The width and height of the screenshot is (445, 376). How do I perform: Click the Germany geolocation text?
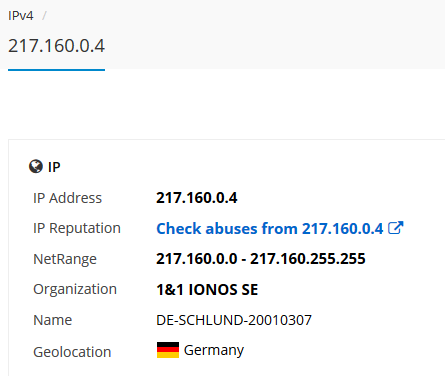[214, 350]
